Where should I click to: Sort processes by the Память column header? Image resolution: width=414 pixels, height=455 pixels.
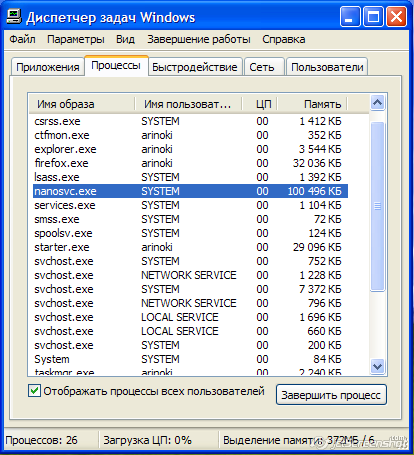point(312,104)
